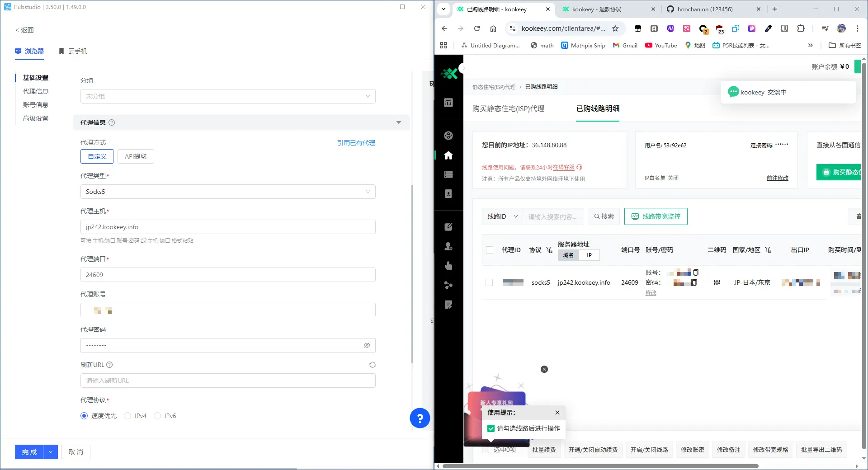
Task: Select API提取 proxy method
Action: click(136, 156)
